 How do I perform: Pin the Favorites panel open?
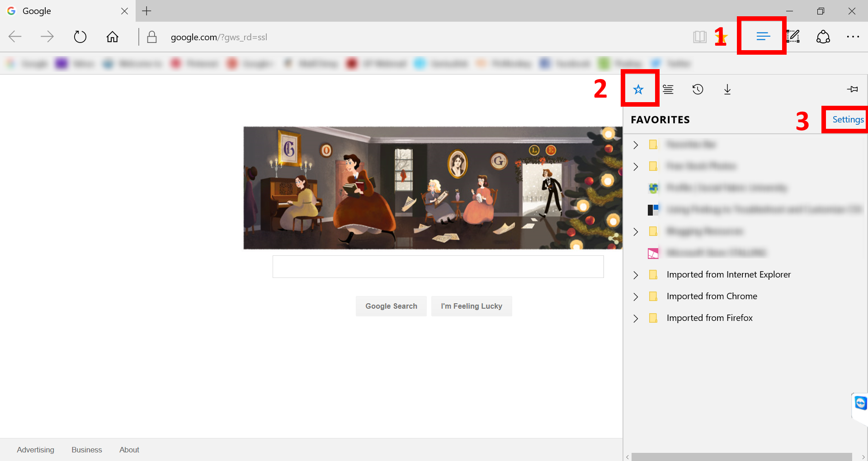852,89
